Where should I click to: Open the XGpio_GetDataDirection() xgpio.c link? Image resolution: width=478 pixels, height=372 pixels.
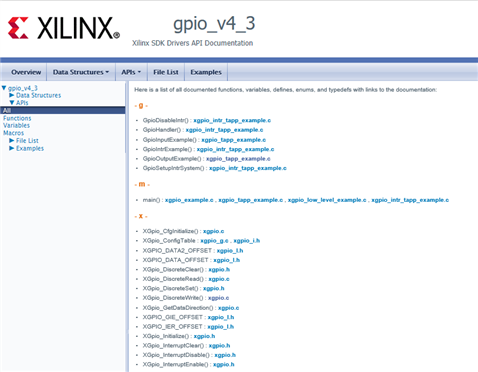tap(229, 308)
